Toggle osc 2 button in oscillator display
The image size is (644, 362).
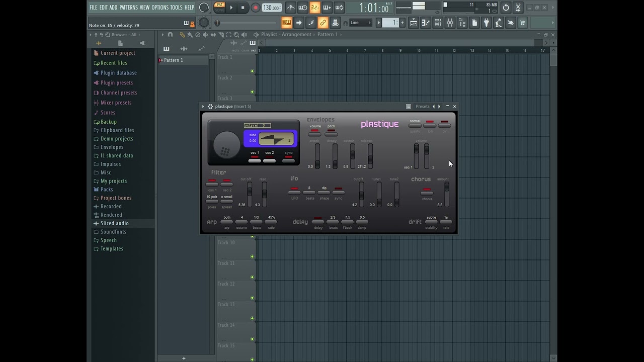click(269, 160)
